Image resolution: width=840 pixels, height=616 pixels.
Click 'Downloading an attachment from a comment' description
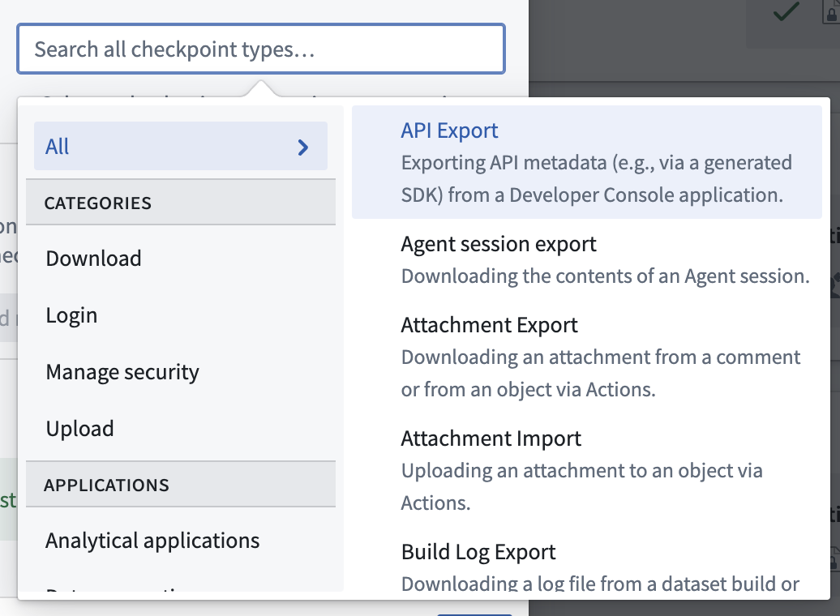[x=601, y=373]
